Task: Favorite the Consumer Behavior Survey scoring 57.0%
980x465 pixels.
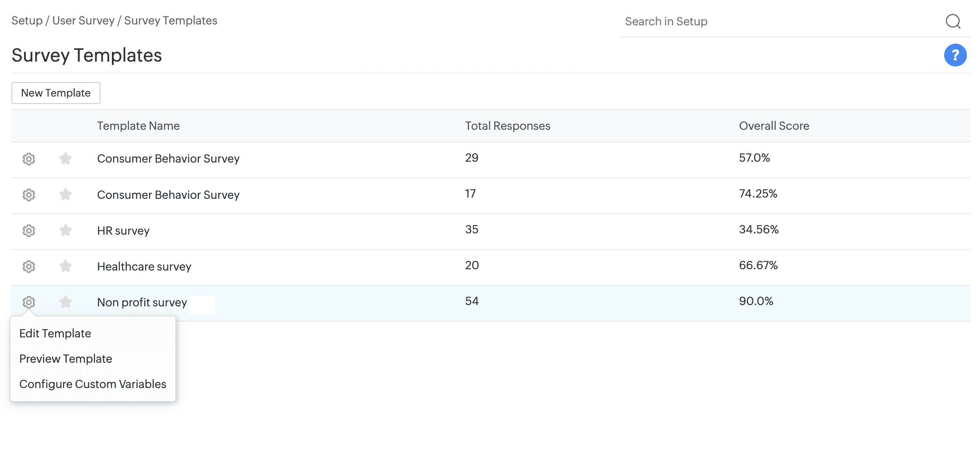Action: 66,159
